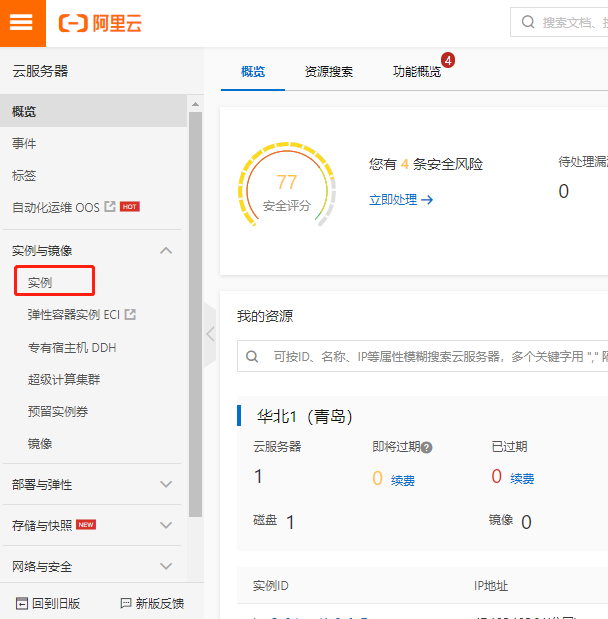Open 超级计算集群

point(64,379)
